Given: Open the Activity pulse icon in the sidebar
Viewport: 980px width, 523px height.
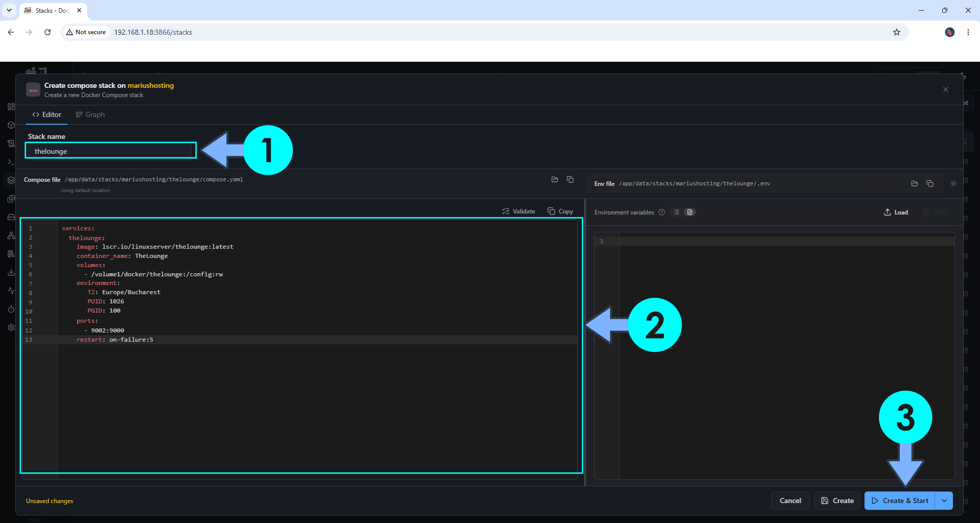Looking at the screenshot, I should (11, 291).
